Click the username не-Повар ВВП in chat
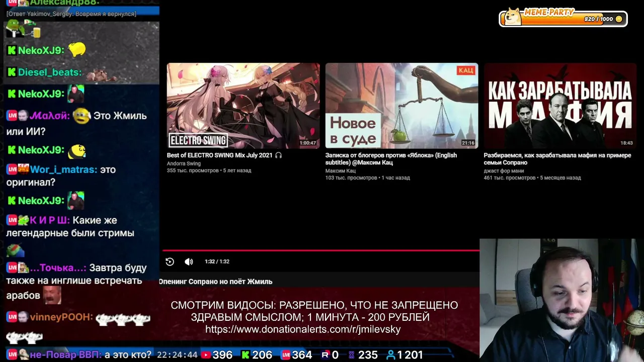This screenshot has width=644, height=362. point(65,355)
